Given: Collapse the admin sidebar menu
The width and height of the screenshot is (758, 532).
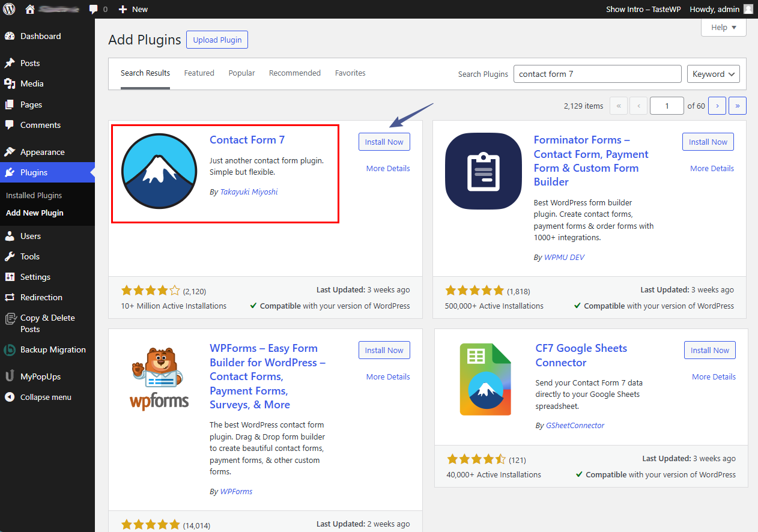Looking at the screenshot, I should 46,397.
